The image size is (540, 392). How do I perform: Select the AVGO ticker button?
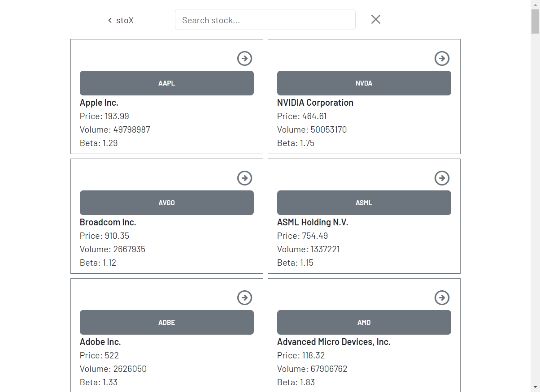tap(167, 202)
